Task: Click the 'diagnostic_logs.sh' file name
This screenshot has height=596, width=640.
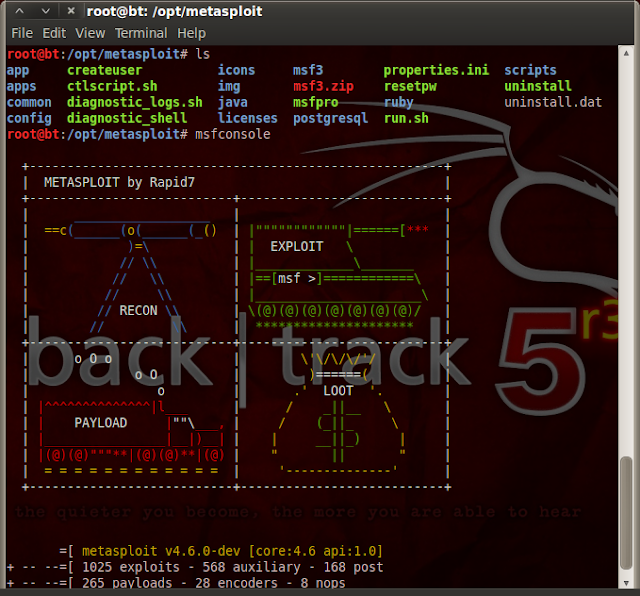Action: [x=135, y=102]
